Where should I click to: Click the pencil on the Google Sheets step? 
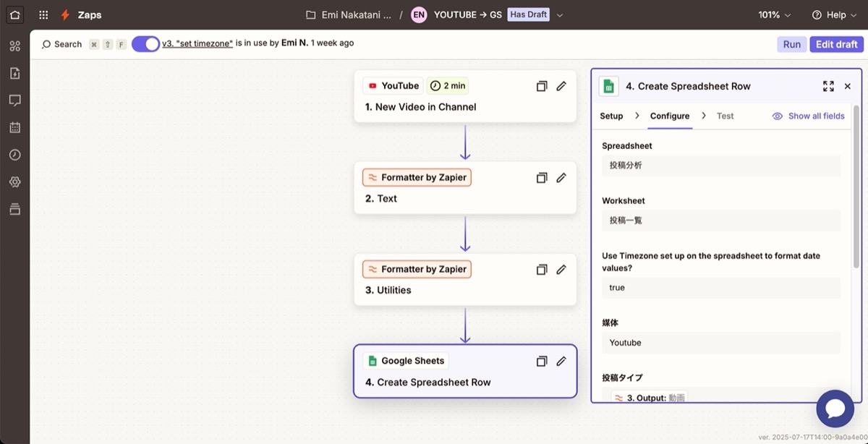[x=561, y=362]
